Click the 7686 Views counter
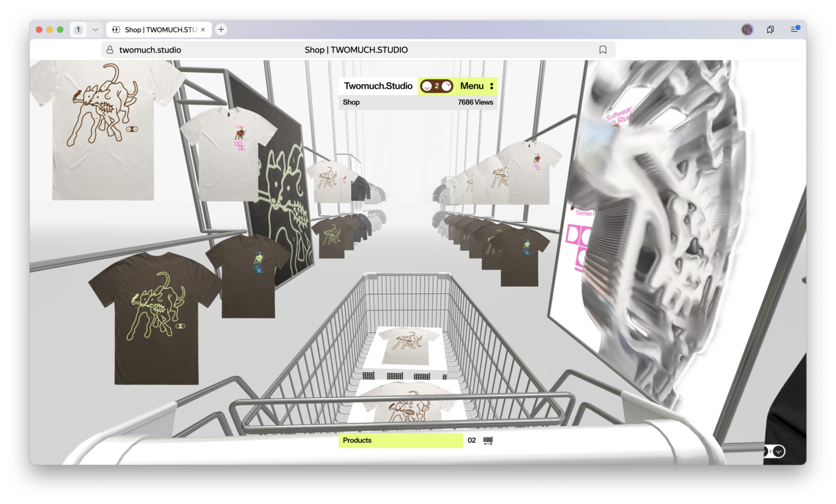The width and height of the screenshot is (836, 504). tap(475, 102)
